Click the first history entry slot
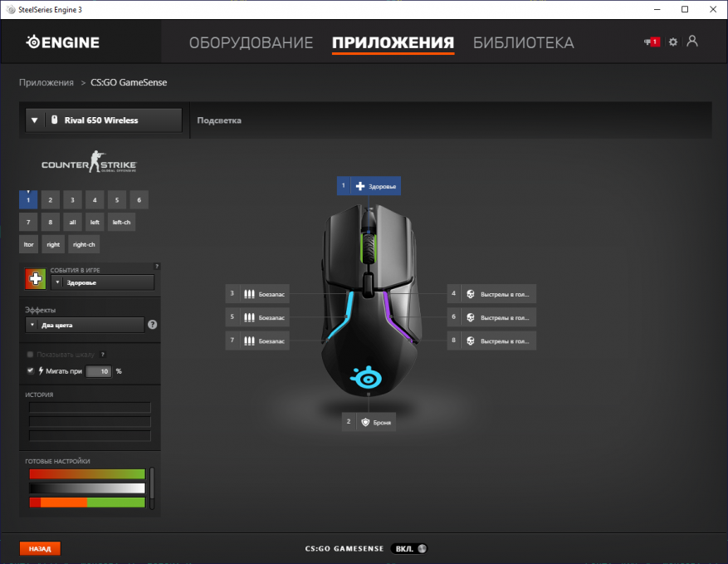This screenshot has width=728, height=564. [90, 408]
